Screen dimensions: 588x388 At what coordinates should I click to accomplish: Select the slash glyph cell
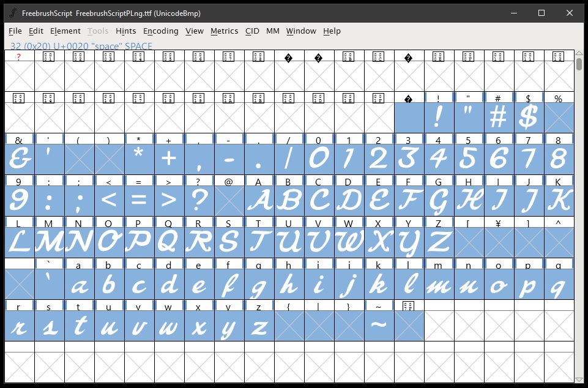(289, 160)
